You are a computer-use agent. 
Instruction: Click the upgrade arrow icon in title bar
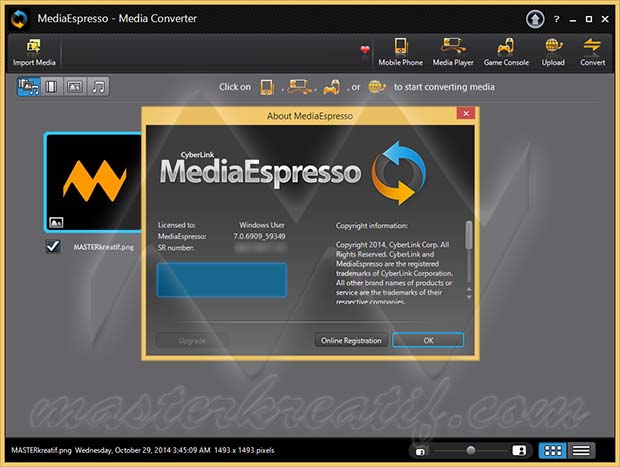click(x=535, y=19)
